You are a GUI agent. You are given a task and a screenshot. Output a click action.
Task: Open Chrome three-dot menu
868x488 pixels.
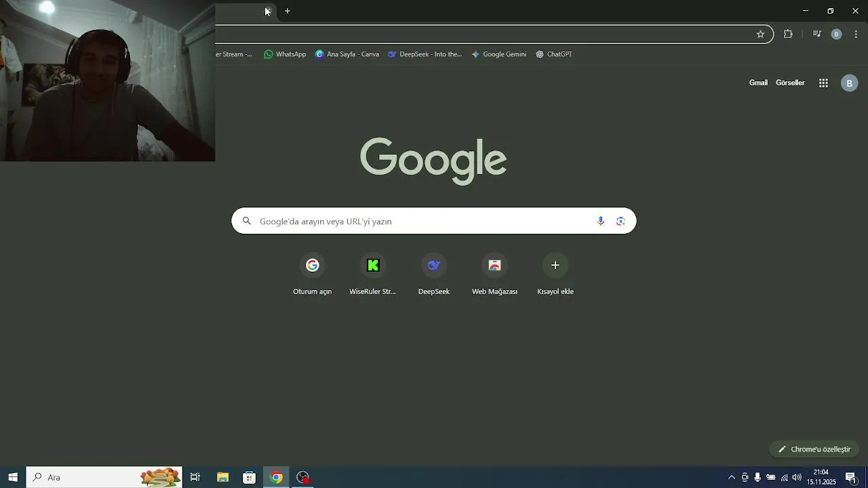point(856,34)
